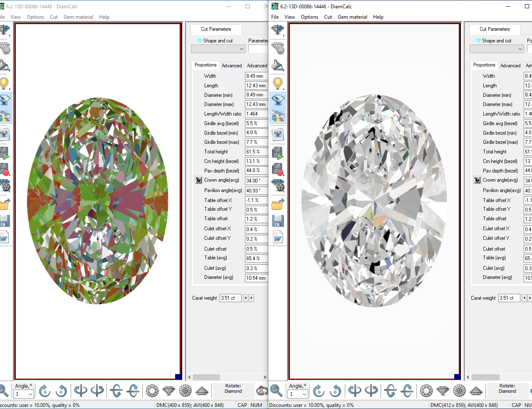Toggle the sparkling diamond render mode in right window
532x409 pixels.
(x=278, y=99)
